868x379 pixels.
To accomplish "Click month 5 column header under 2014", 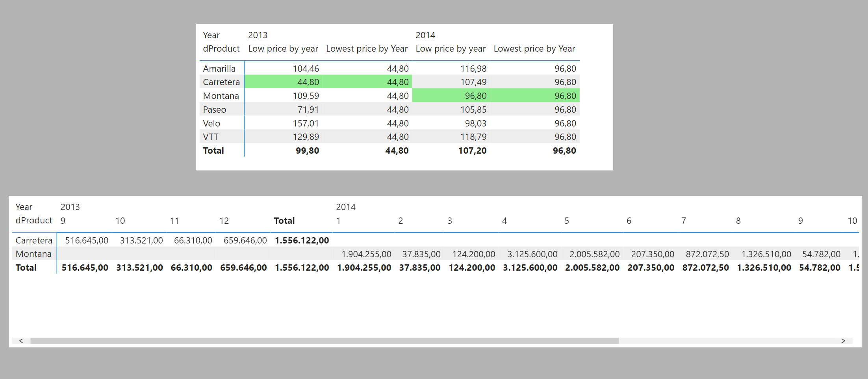I will [567, 221].
